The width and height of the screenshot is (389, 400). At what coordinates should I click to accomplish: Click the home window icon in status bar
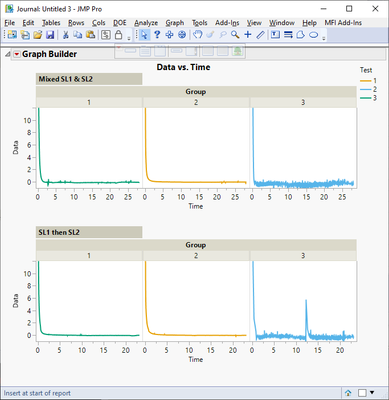pyautogui.click(x=348, y=393)
